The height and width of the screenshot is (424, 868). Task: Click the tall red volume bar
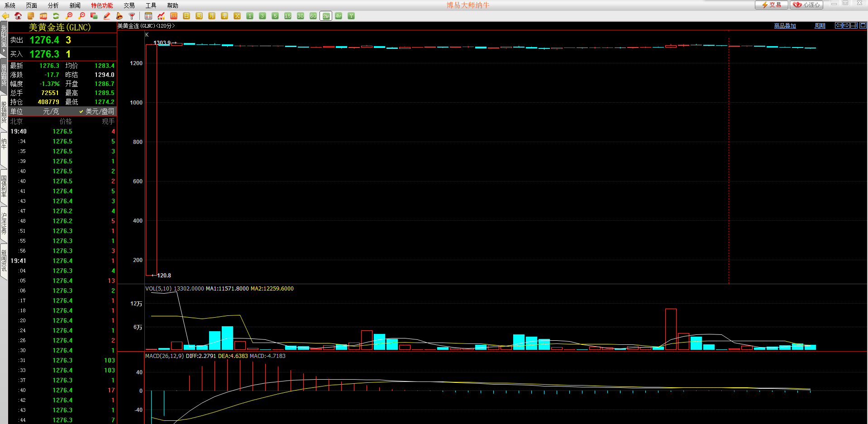pyautogui.click(x=671, y=329)
